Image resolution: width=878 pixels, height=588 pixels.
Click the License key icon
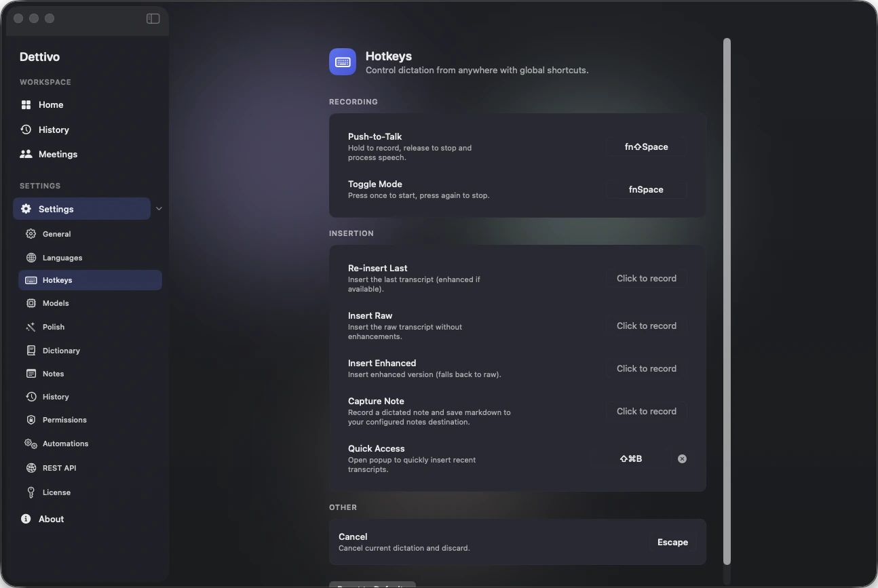(x=31, y=492)
